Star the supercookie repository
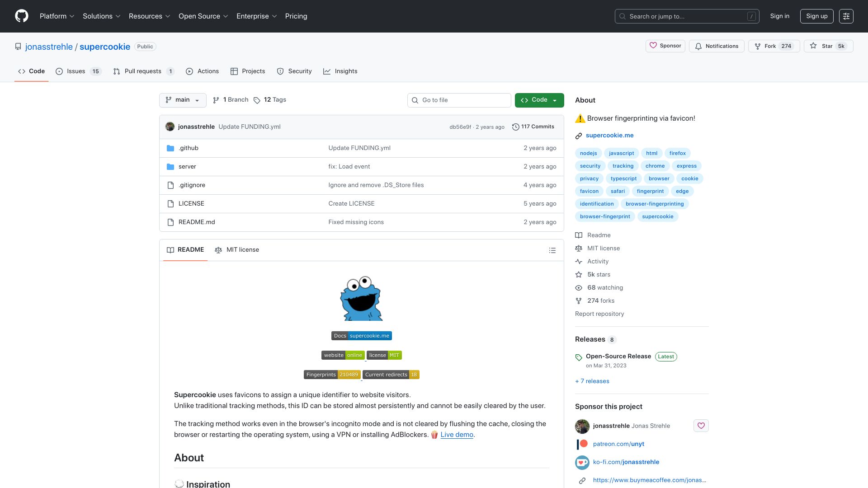868x488 pixels. click(x=828, y=46)
